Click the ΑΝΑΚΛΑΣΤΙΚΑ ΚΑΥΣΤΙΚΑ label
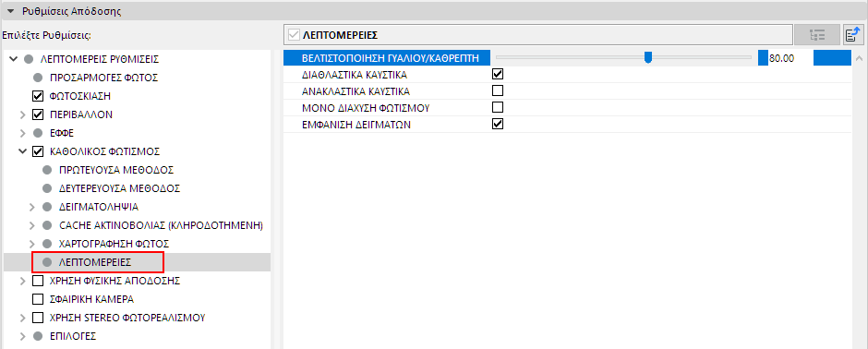This screenshot has width=868, height=349. [356, 91]
